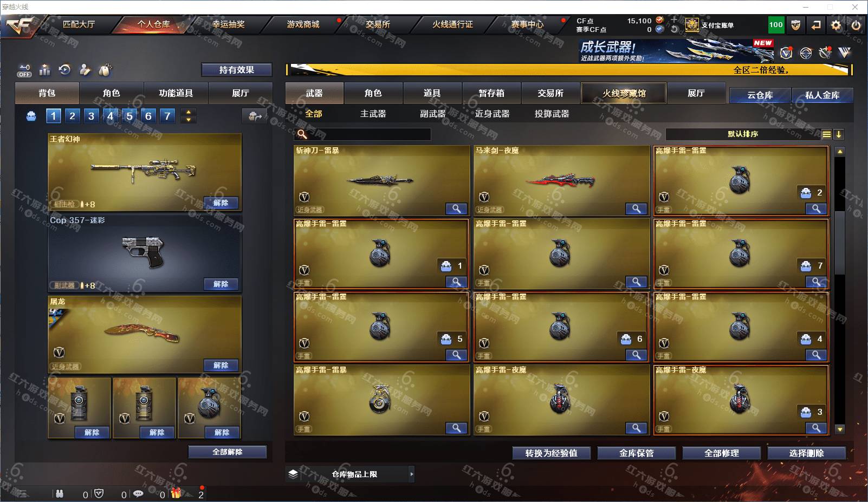Click magnifier on 斩神刀-雷暴 weapon card
The height and width of the screenshot is (502, 868).
click(x=456, y=208)
